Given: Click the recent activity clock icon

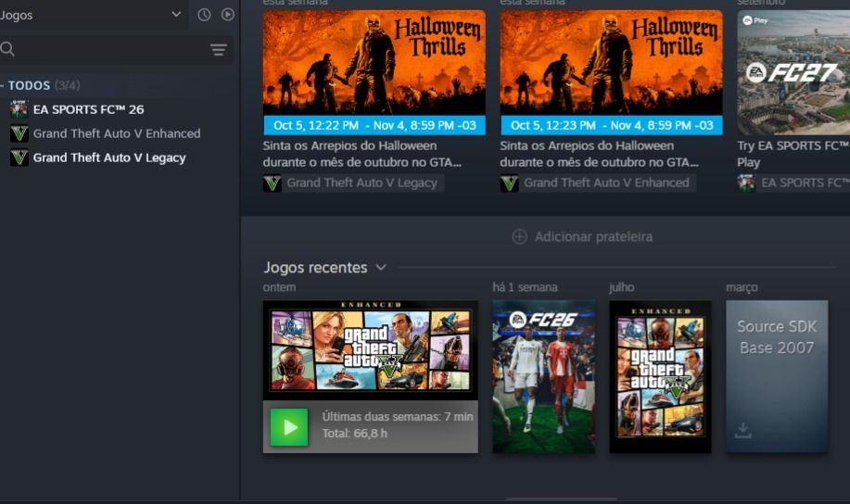Looking at the screenshot, I should [x=204, y=15].
